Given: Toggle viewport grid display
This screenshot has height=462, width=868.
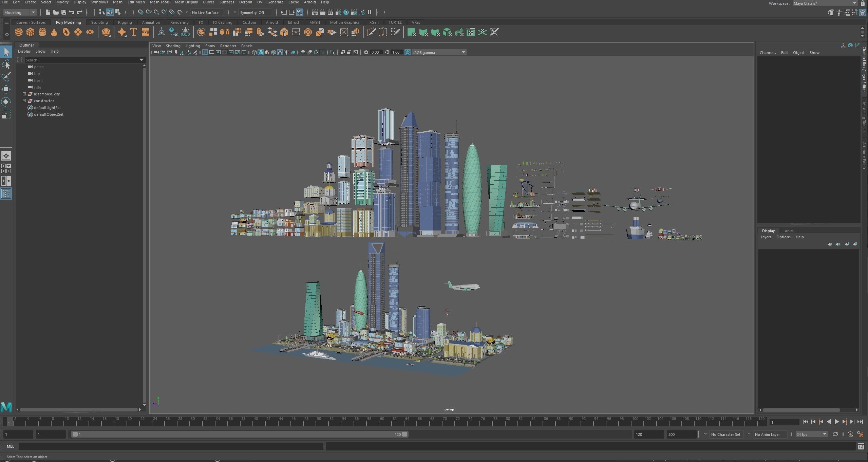Looking at the screenshot, I should coord(205,52).
